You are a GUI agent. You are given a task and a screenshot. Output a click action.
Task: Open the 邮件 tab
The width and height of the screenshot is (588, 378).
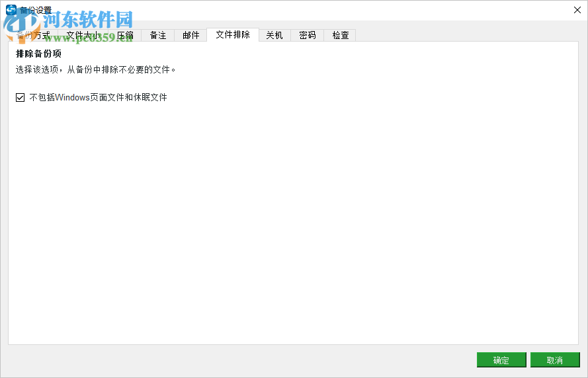[x=191, y=35]
